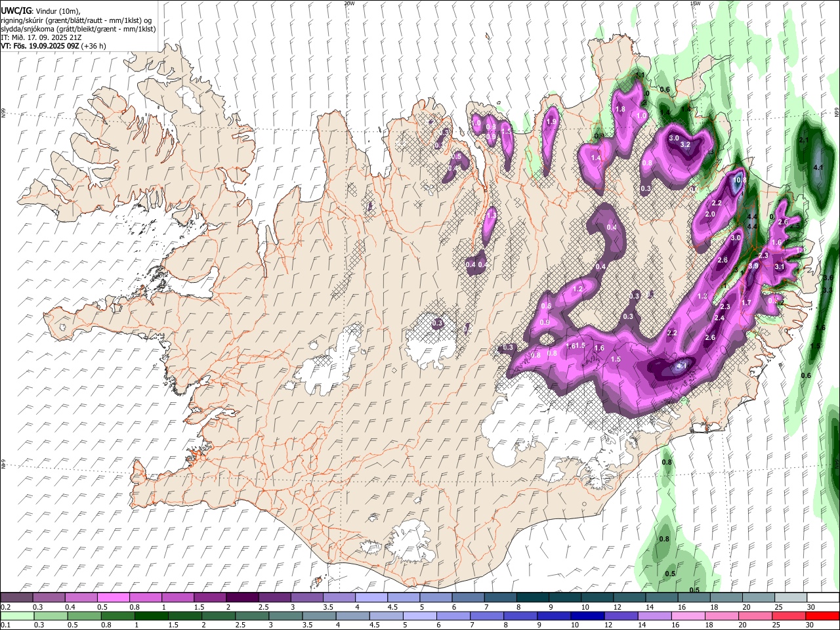This screenshot has height=630, width=840.
Task: Click the palest green swatch between 0.1 and 0.3
Action: click(x=17, y=616)
